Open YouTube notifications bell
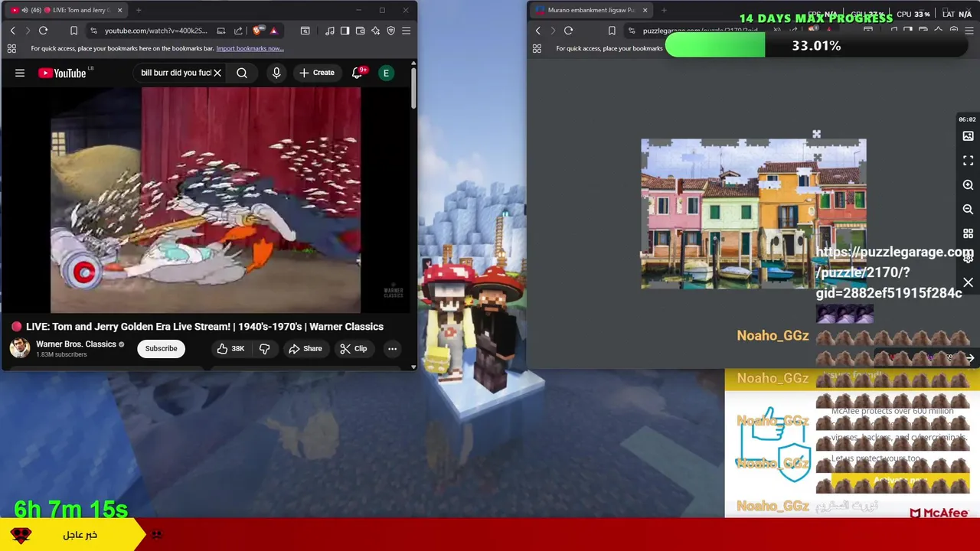The height and width of the screenshot is (551, 980). pyautogui.click(x=357, y=73)
